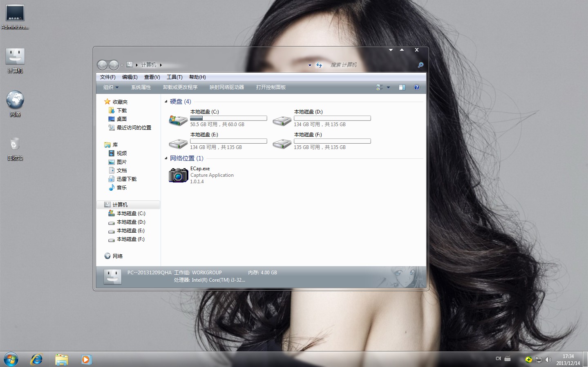The width and height of the screenshot is (588, 367).
Task: Open the 查看(V) menu
Action: click(x=152, y=77)
